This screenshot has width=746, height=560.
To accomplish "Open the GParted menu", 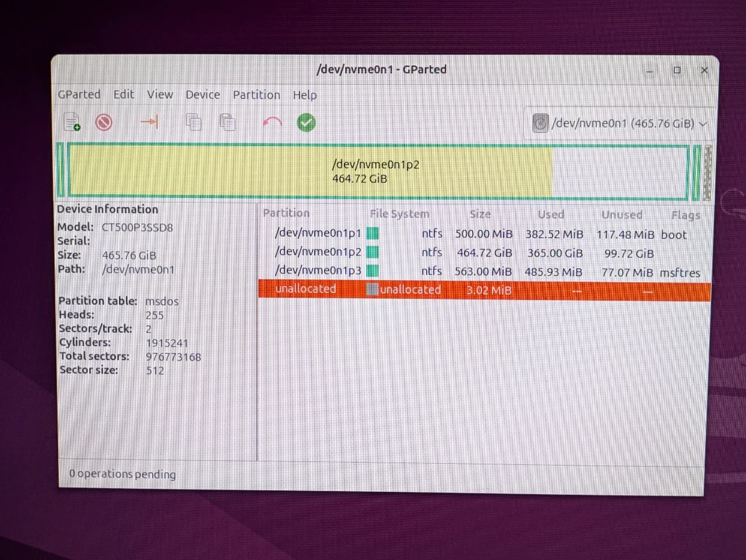I will click(79, 94).
